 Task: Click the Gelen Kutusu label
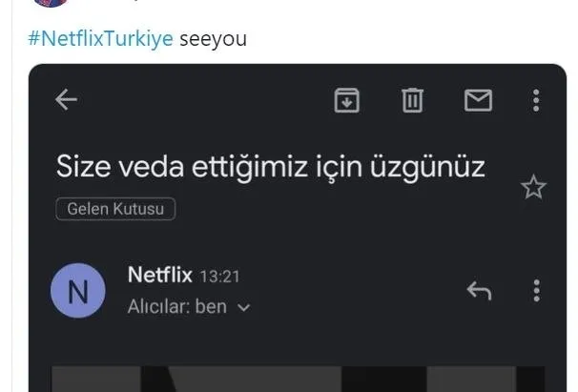(x=115, y=209)
